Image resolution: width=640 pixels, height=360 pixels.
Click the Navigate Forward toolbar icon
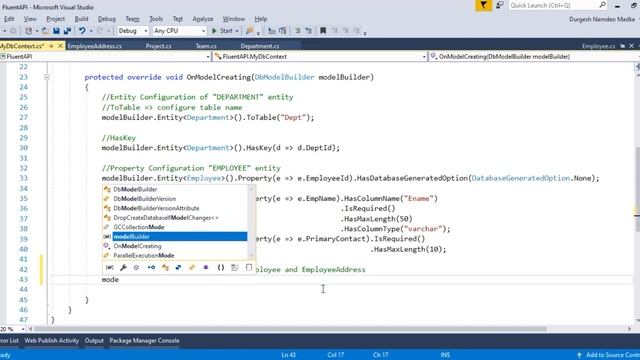tap(13, 31)
